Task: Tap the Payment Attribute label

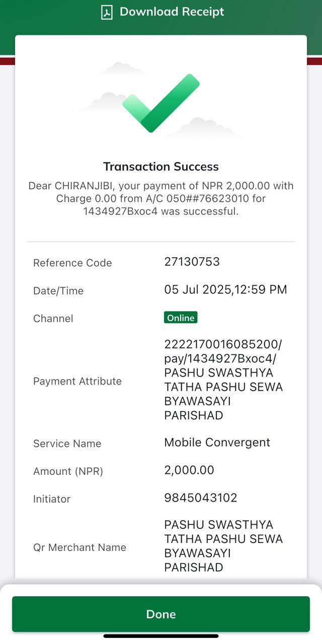Action: [77, 381]
